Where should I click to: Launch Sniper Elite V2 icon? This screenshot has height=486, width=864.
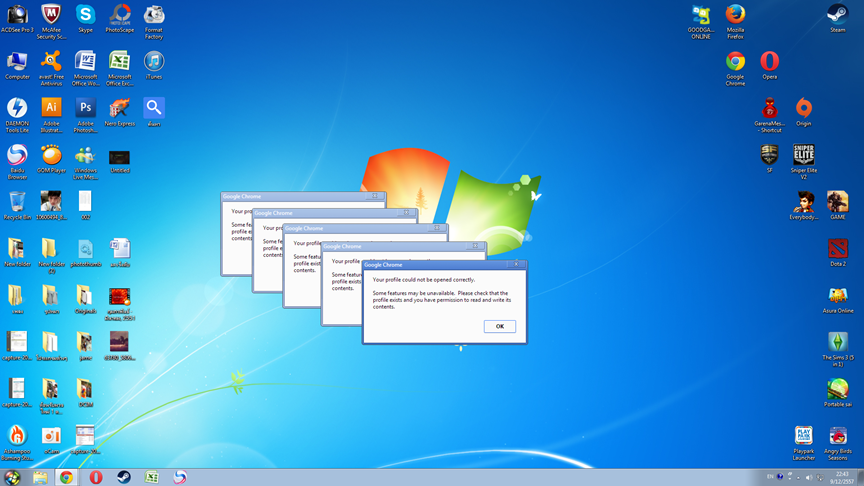point(803,162)
